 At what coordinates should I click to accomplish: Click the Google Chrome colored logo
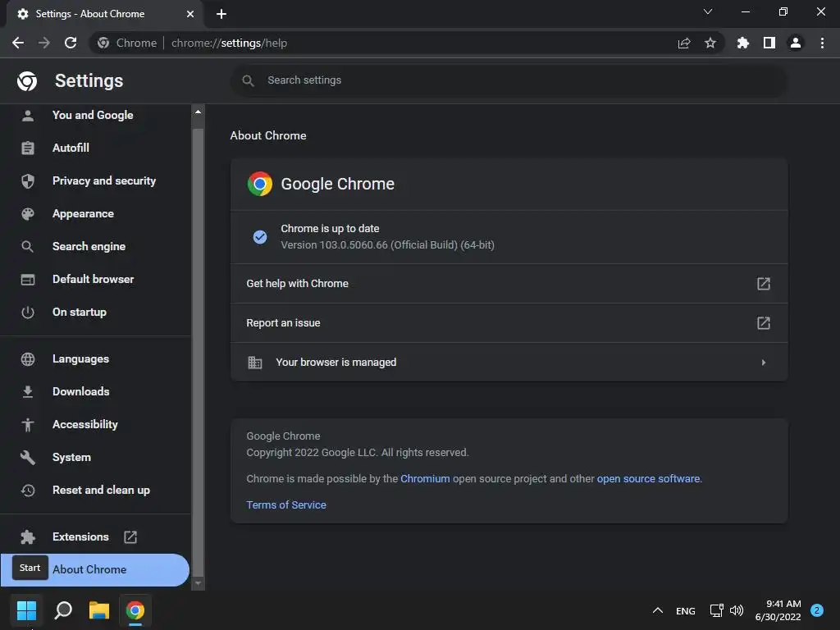pos(260,184)
